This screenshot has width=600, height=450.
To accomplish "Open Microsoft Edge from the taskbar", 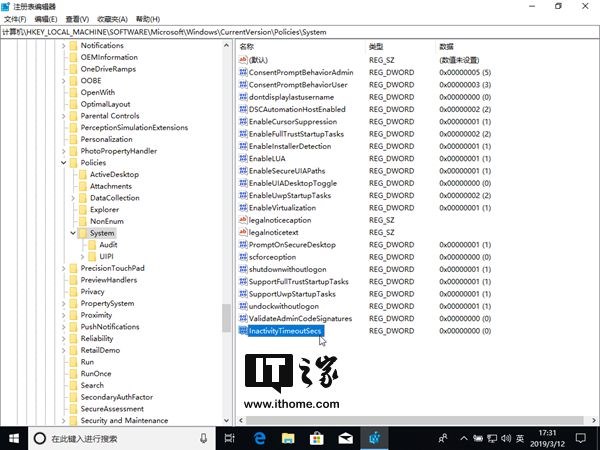I will click(x=259, y=438).
